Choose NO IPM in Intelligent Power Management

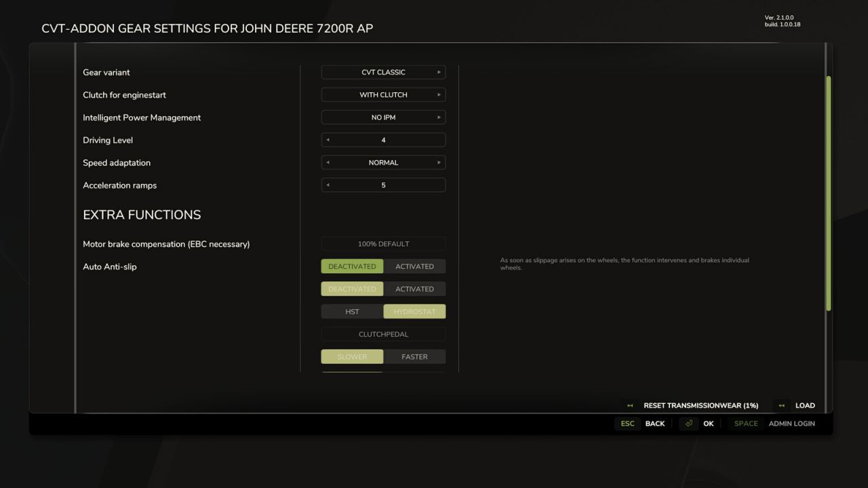click(x=383, y=117)
